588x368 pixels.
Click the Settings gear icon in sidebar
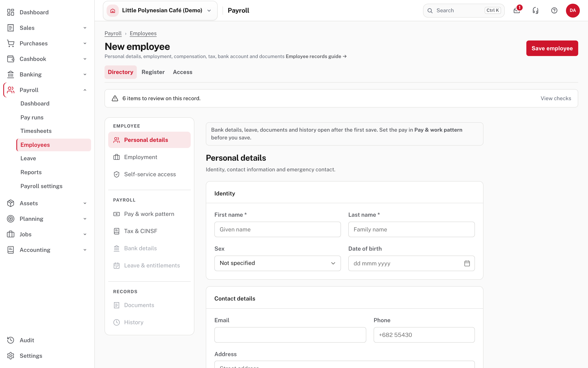(x=10, y=356)
